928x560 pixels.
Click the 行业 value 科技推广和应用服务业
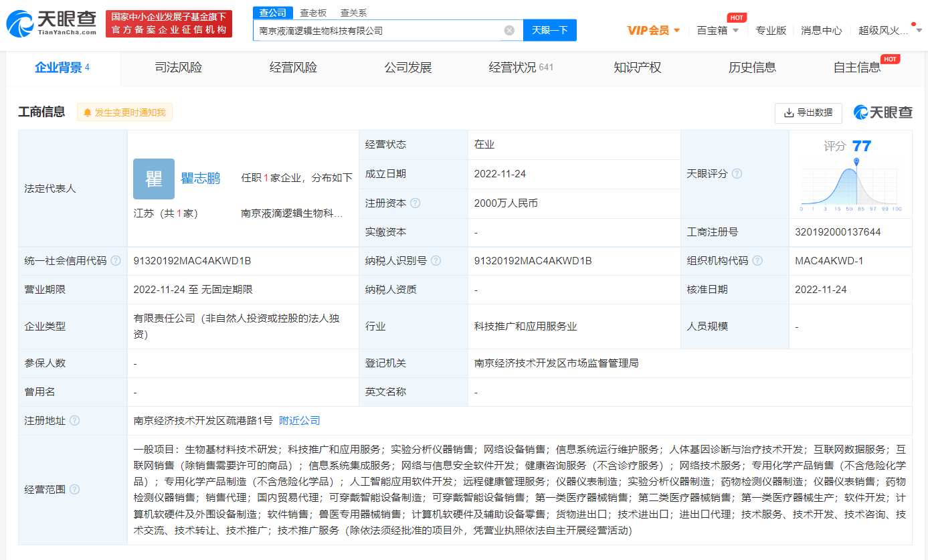click(525, 326)
